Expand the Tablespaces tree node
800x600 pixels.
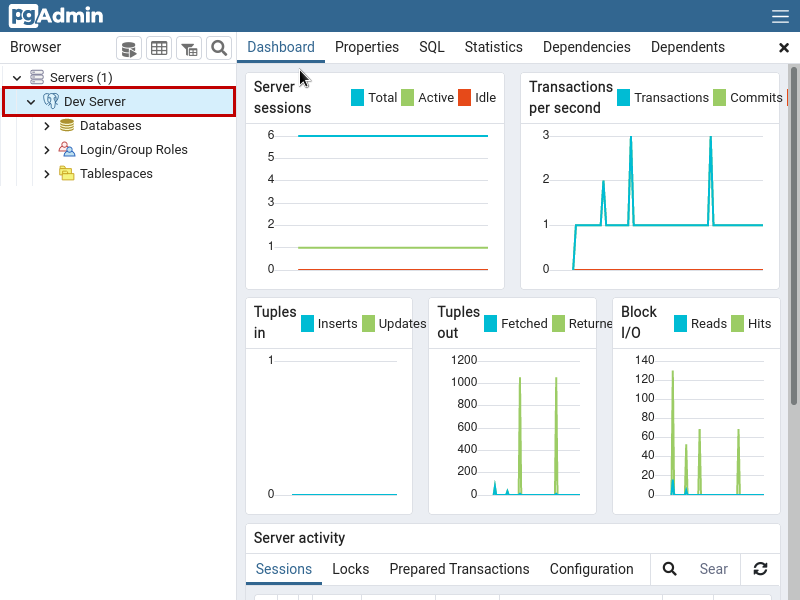pos(46,173)
